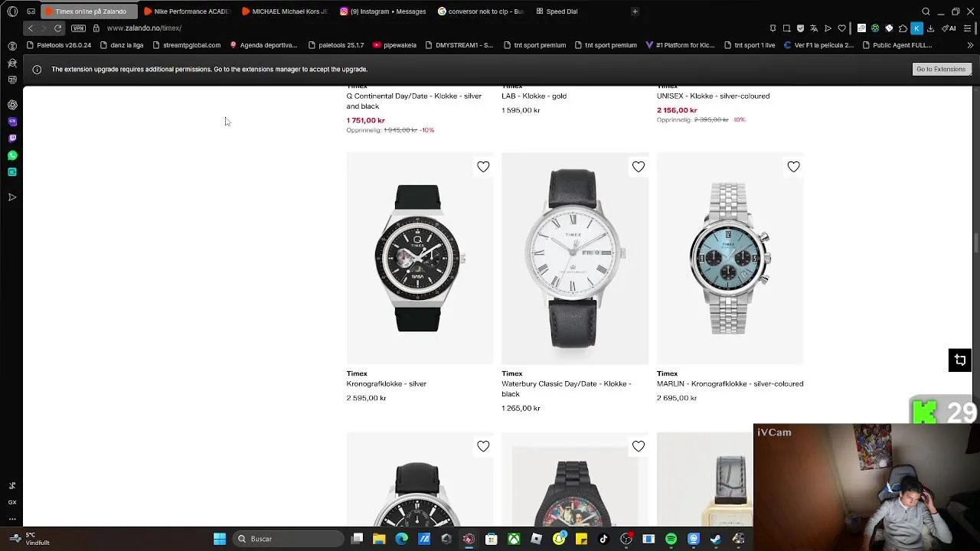The height and width of the screenshot is (551, 980).
Task: Click UNISEX - Klokke - silver-coloured title
Action: point(713,96)
